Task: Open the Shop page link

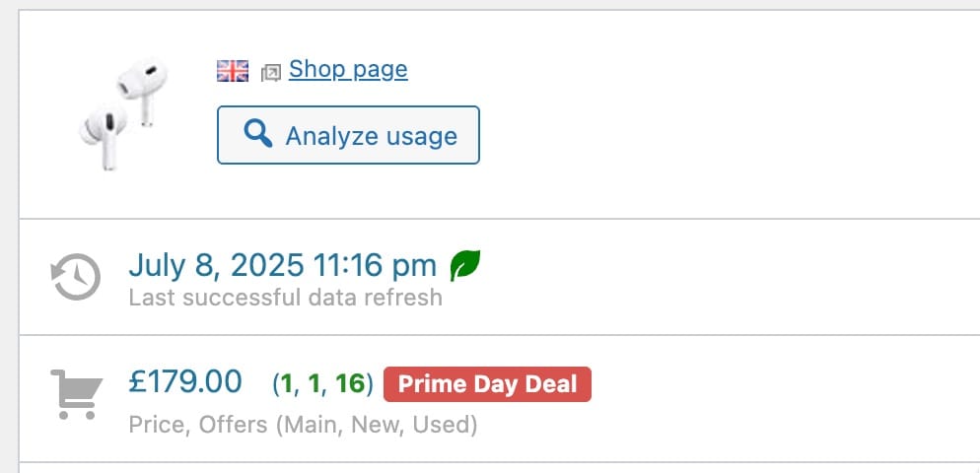Action: tap(348, 69)
